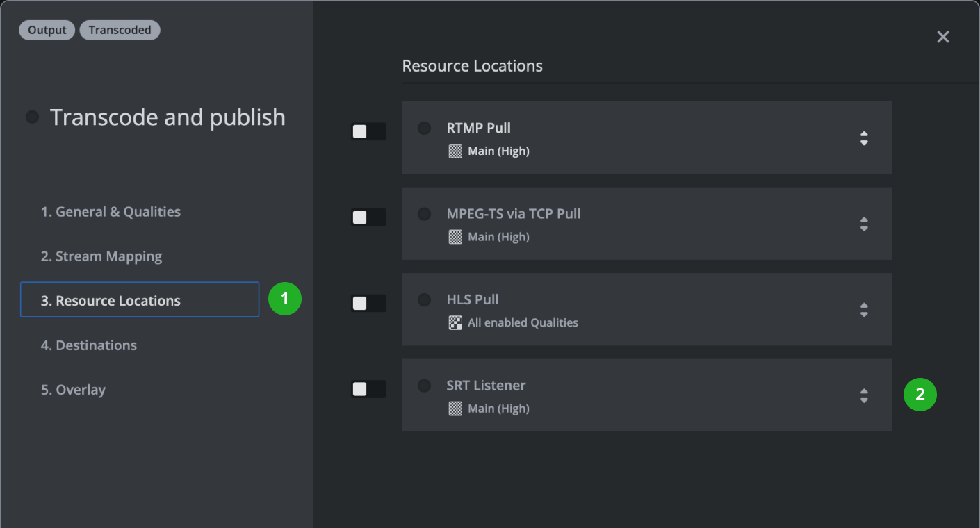Click the All enabled Qualities icon on HLS Pull
Image resolution: width=980 pixels, height=528 pixels.
(x=455, y=322)
